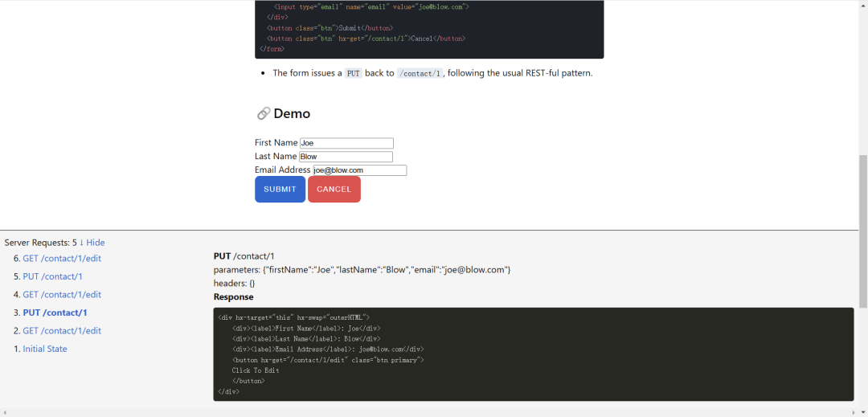Click the horizontal scrollbar right arrow
Screen dimensions: 868x417
[854, 413]
